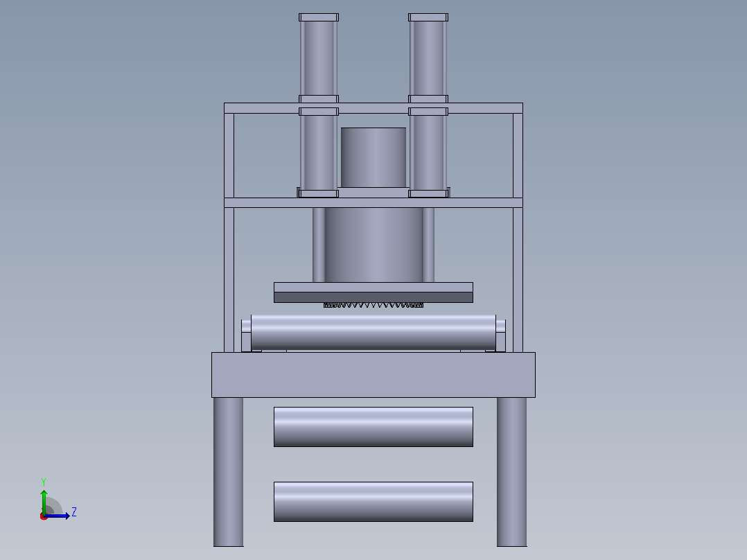The height and width of the screenshot is (560, 747).
Task: Select the upper left pneumatic cylinder above frame
Action: pyautogui.click(x=319, y=58)
